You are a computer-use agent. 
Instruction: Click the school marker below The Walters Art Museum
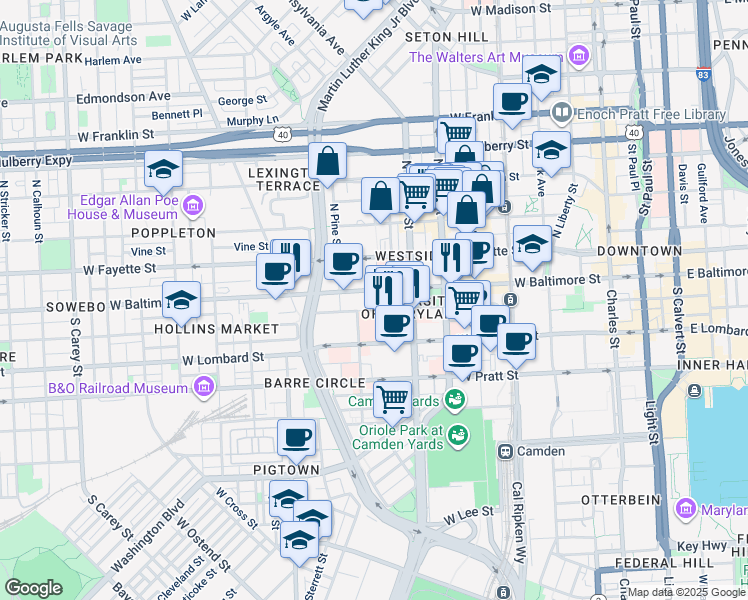541,75
